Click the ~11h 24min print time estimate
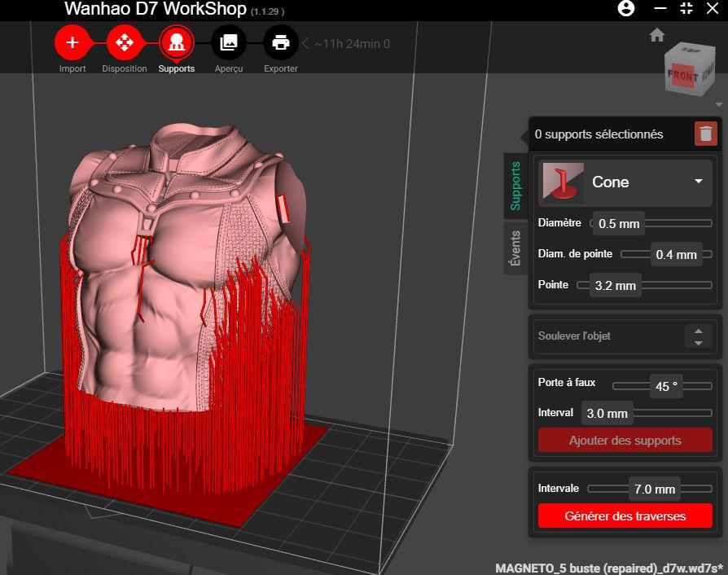The width and height of the screenshot is (728, 575). [x=352, y=44]
